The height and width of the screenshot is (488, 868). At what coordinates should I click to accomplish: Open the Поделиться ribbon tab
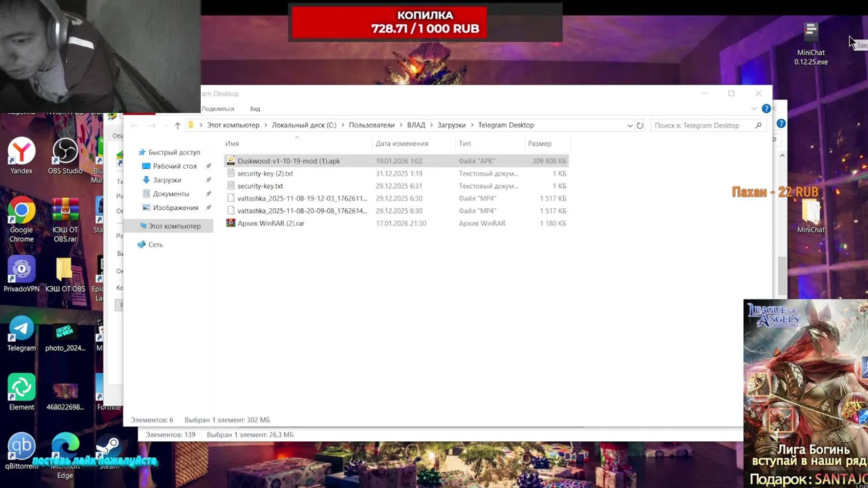pyautogui.click(x=218, y=108)
